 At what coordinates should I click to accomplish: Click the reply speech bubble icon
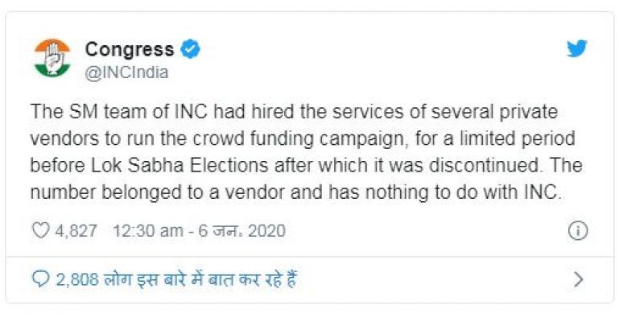(40, 279)
